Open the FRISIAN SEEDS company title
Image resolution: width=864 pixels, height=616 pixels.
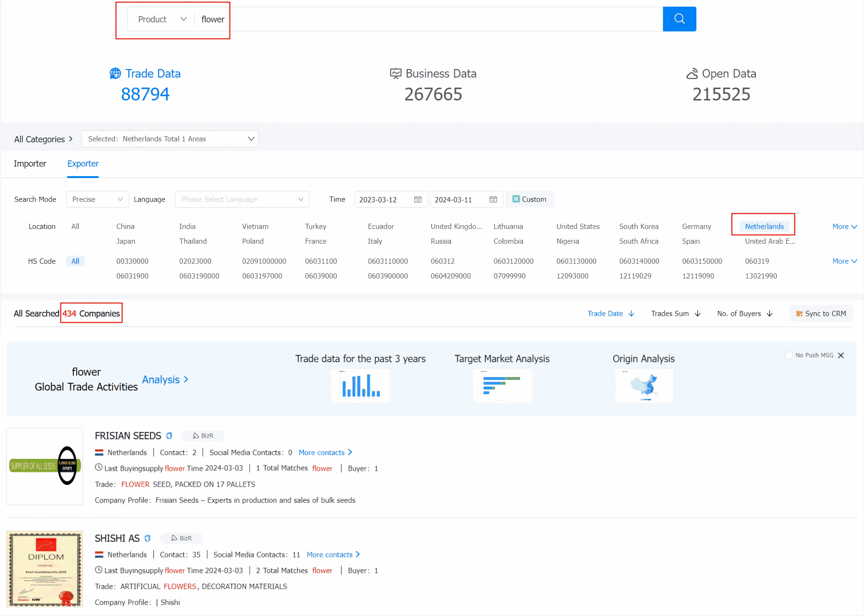coord(128,436)
